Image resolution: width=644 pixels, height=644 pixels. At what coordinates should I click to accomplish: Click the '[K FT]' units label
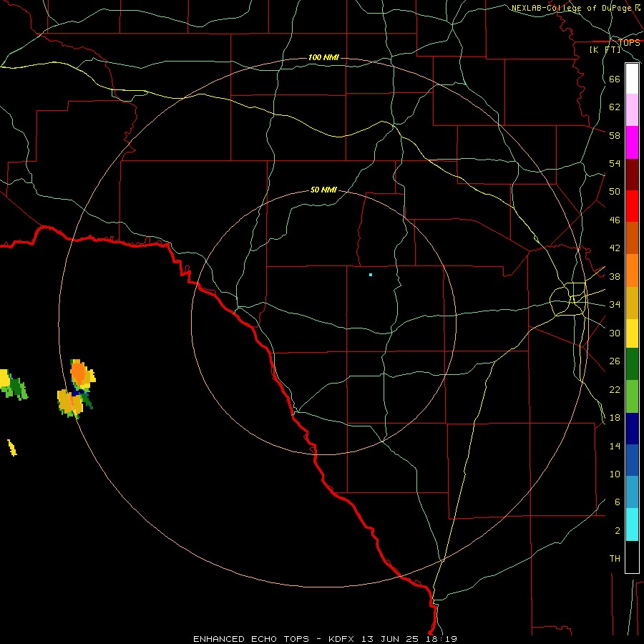[605, 49]
